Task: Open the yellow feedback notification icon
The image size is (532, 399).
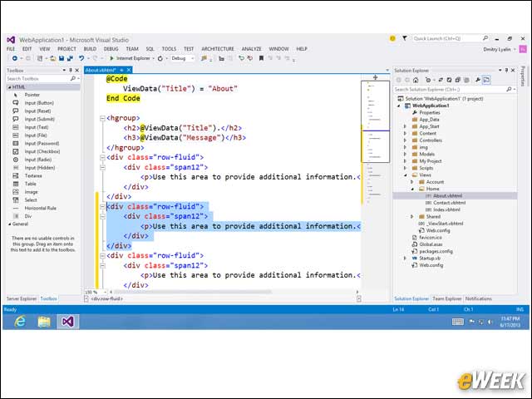Action: pyautogui.click(x=392, y=38)
